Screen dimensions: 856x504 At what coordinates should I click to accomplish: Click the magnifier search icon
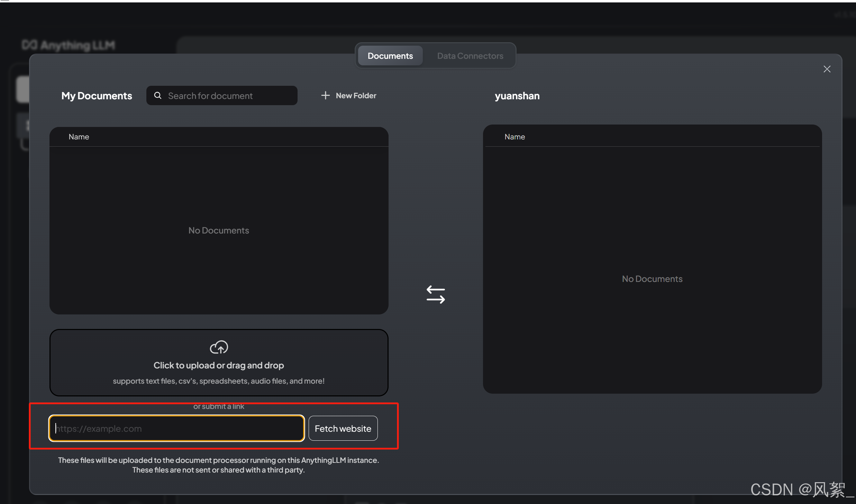[158, 95]
